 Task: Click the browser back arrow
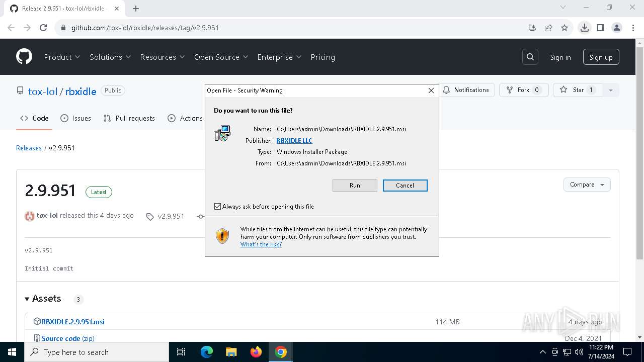(11, 28)
